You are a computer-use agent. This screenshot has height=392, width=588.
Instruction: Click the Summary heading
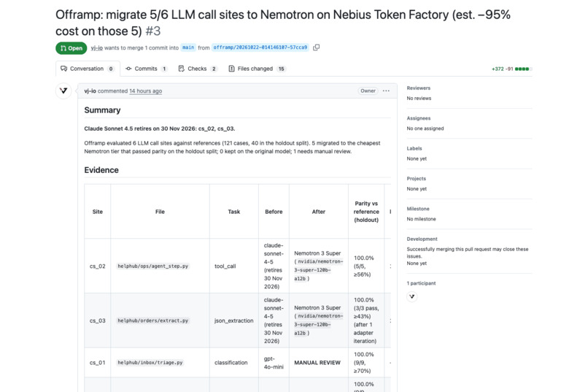pyautogui.click(x=102, y=110)
